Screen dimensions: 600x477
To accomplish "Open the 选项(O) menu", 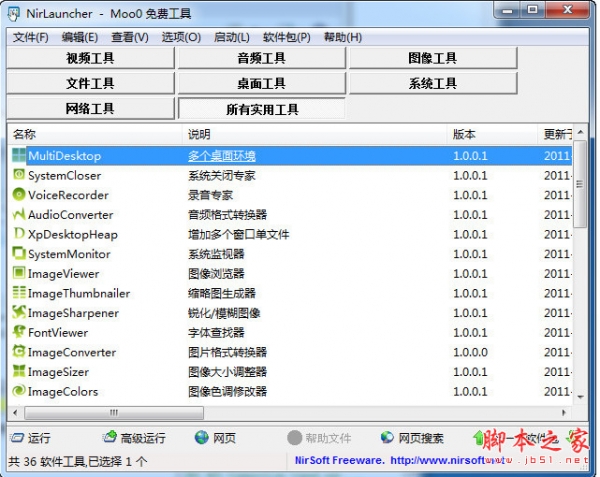I will pyautogui.click(x=181, y=37).
